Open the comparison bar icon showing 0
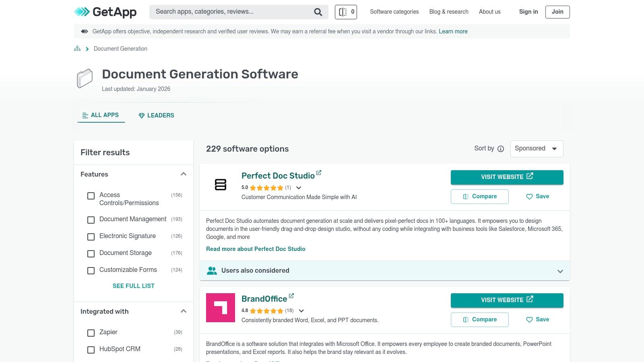The image size is (644, 362). (345, 12)
